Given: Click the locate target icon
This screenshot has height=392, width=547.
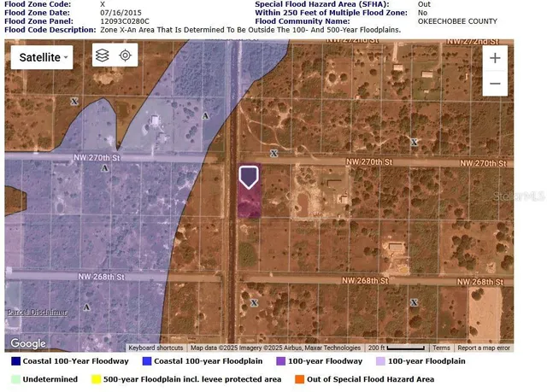Looking at the screenshot, I should coord(125,56).
